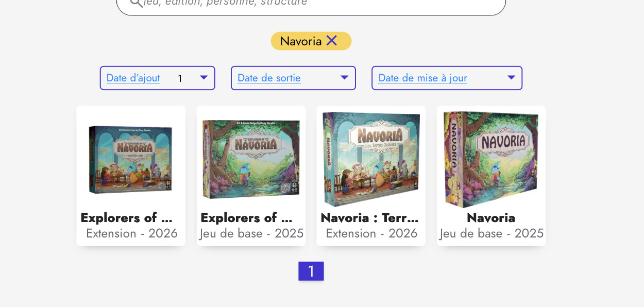Open the Explorers of Navoria extension box image

pyautogui.click(x=131, y=159)
